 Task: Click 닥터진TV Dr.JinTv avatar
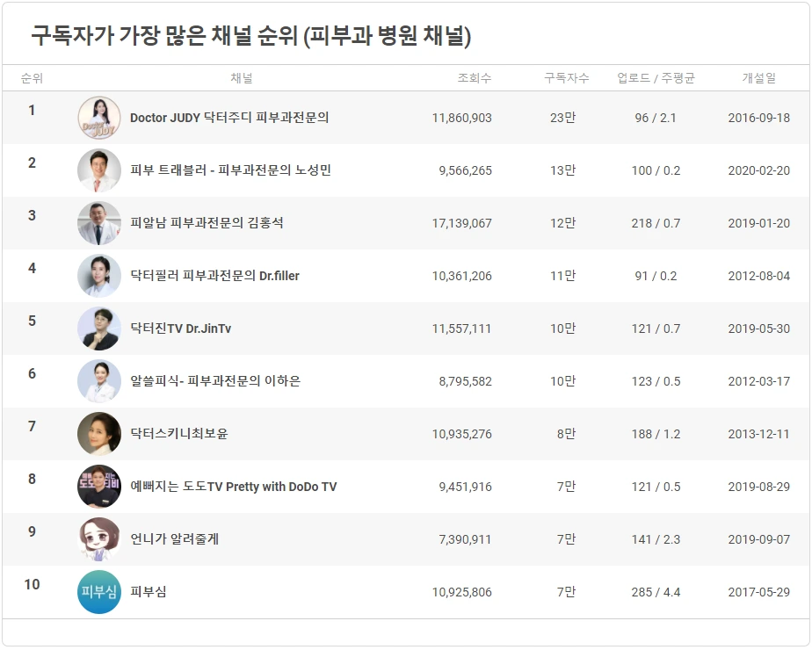click(x=99, y=329)
